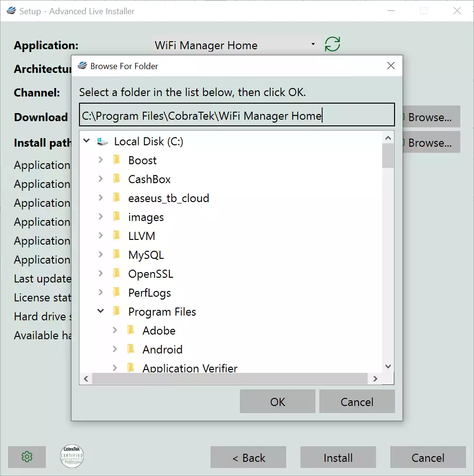Click the vertical scrollbar thumb in folder tree
This screenshot has height=476, width=474.
tap(388, 156)
